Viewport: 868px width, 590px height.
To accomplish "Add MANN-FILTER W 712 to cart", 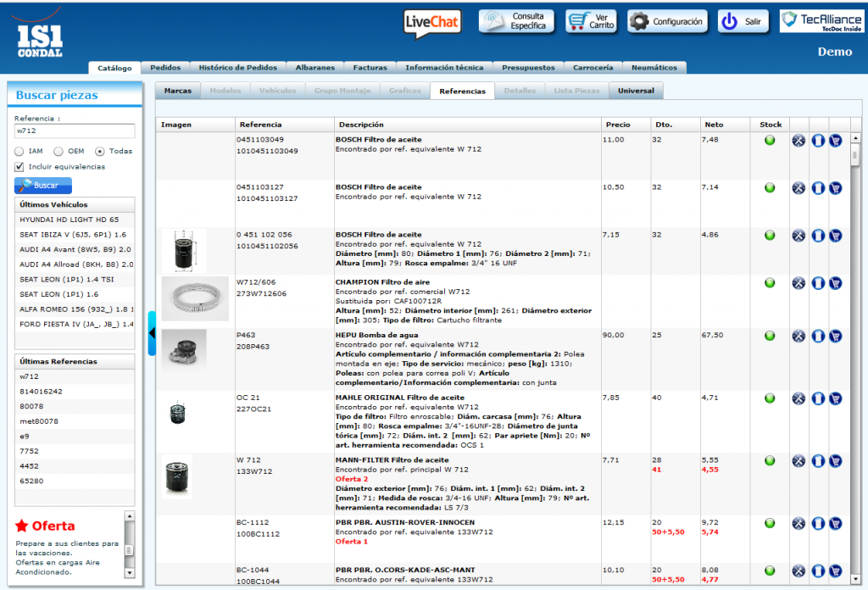I will point(835,461).
